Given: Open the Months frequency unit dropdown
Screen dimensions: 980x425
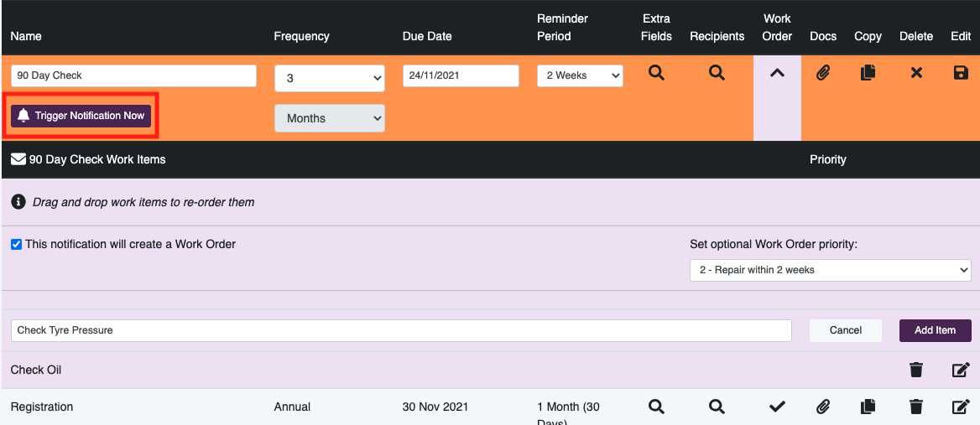Looking at the screenshot, I should tap(330, 118).
